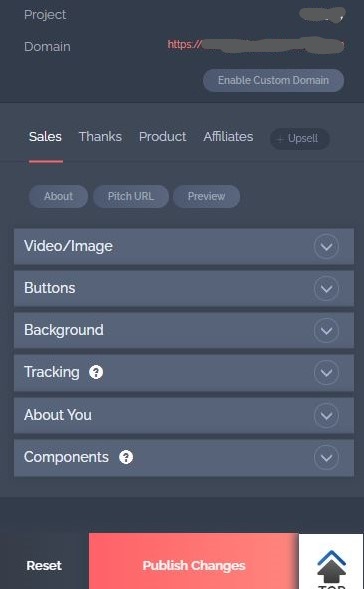Expand the Tracking section chevron

326,373
